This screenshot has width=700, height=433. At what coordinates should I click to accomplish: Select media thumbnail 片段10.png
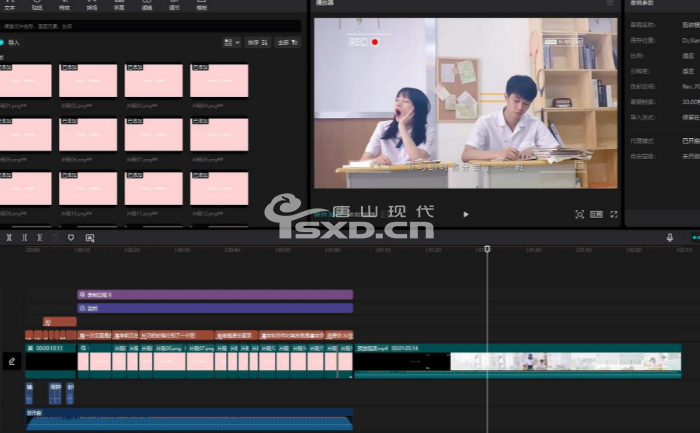(88, 188)
